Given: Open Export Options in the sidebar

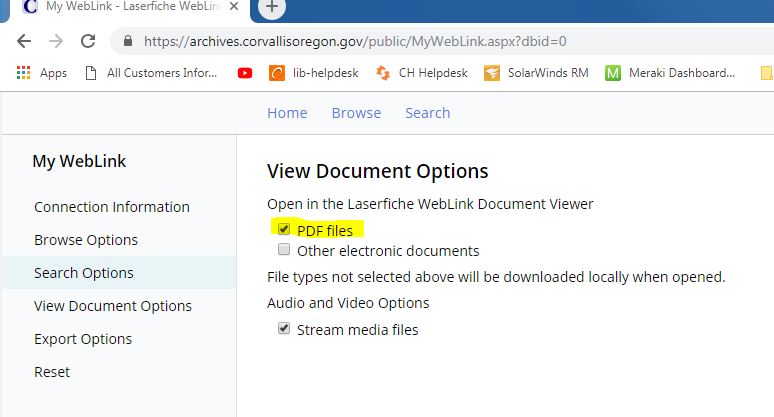Looking at the screenshot, I should 83,339.
